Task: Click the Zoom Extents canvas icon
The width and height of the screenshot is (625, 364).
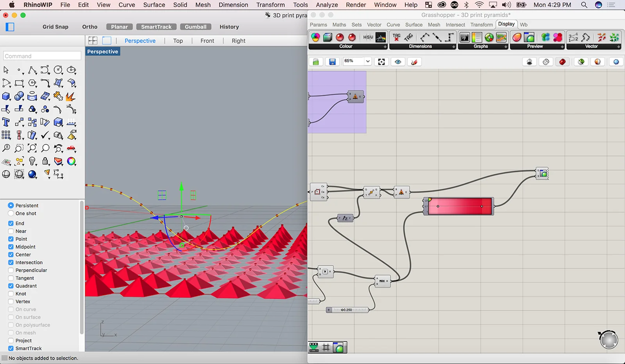Action: [x=381, y=62]
